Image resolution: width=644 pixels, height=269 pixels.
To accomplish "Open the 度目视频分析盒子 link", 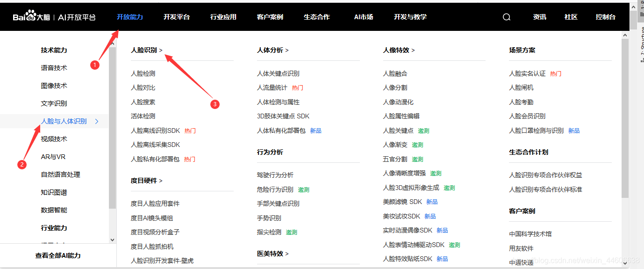I will pyautogui.click(x=155, y=232).
